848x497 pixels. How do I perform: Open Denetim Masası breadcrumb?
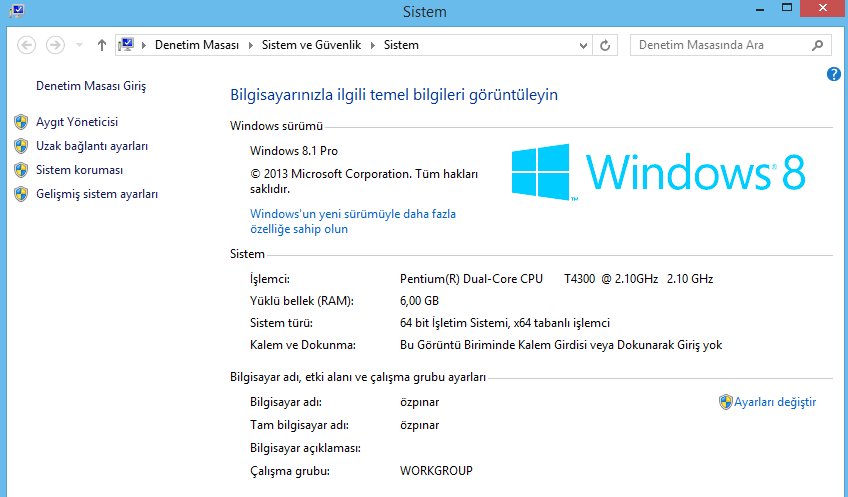[x=197, y=45]
